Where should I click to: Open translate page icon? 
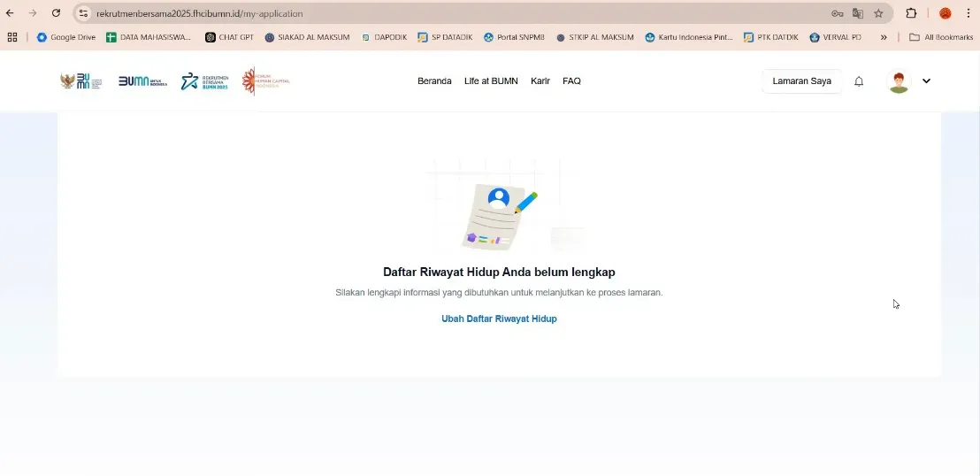click(858, 13)
